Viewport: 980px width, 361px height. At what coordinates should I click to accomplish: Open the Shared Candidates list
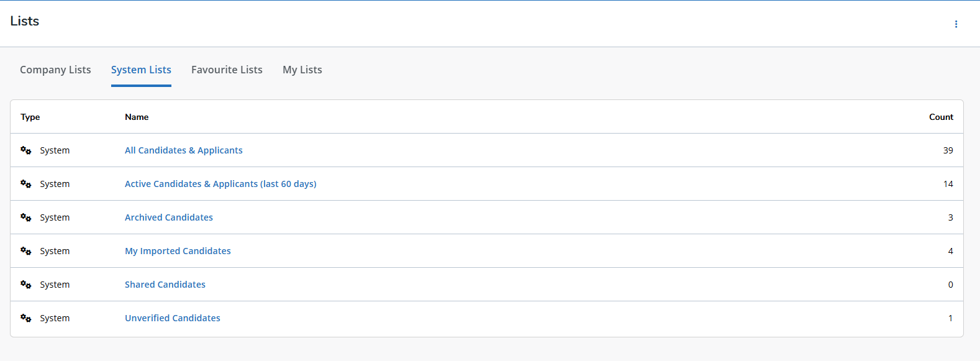pos(165,285)
